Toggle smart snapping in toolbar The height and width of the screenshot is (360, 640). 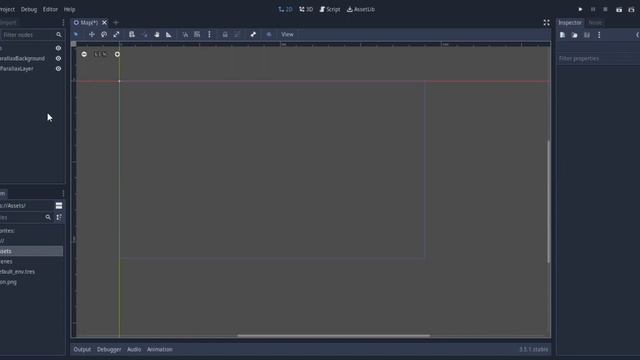185,35
